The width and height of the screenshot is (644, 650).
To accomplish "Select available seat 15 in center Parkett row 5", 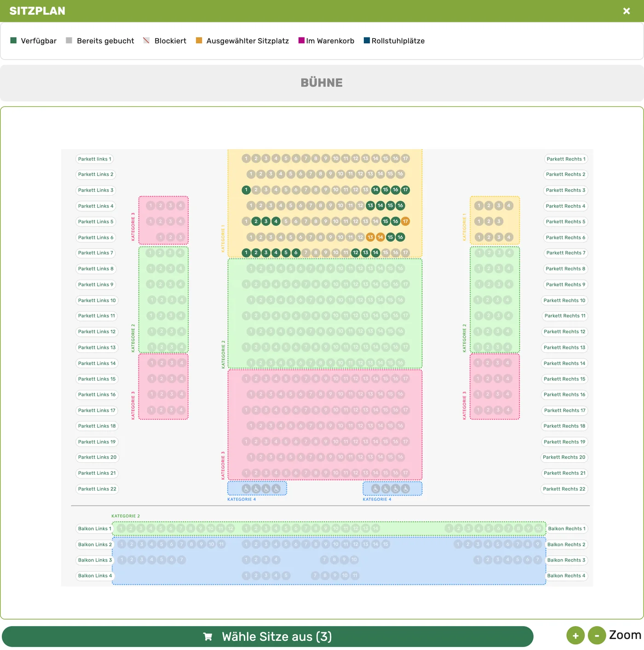I will coord(385,221).
